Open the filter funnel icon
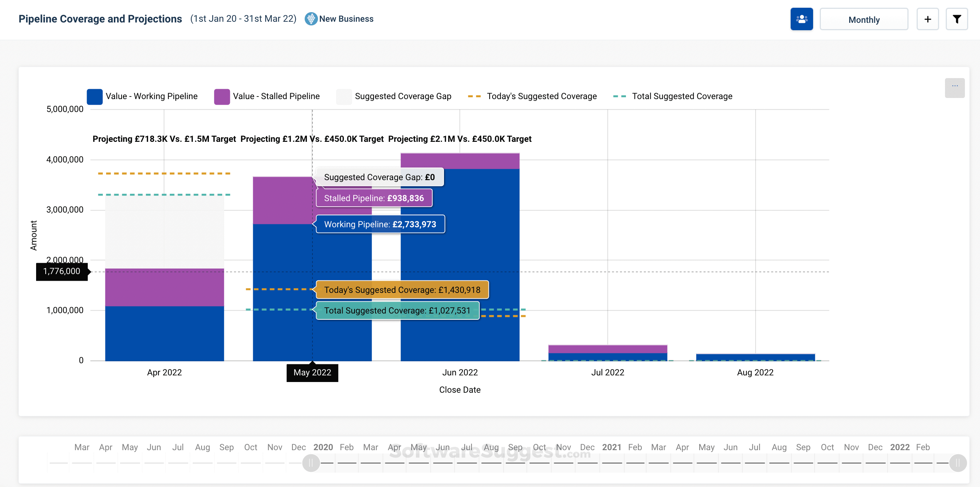This screenshot has height=487, width=980. [956, 19]
